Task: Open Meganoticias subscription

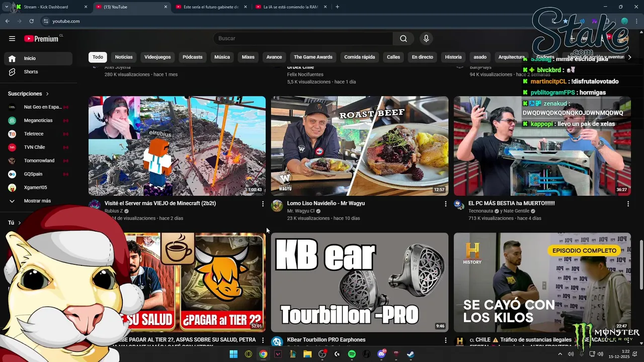Action: tap(38, 121)
